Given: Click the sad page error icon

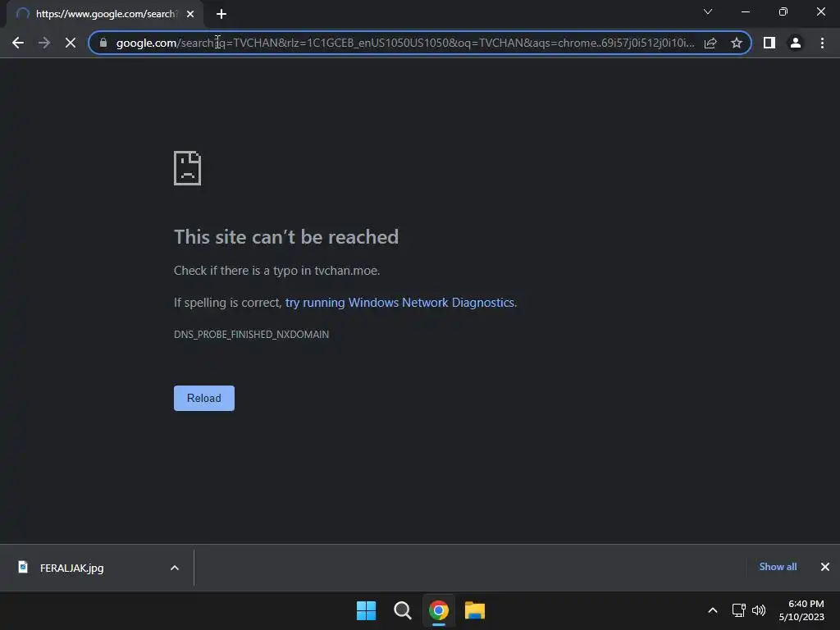Looking at the screenshot, I should (x=188, y=168).
